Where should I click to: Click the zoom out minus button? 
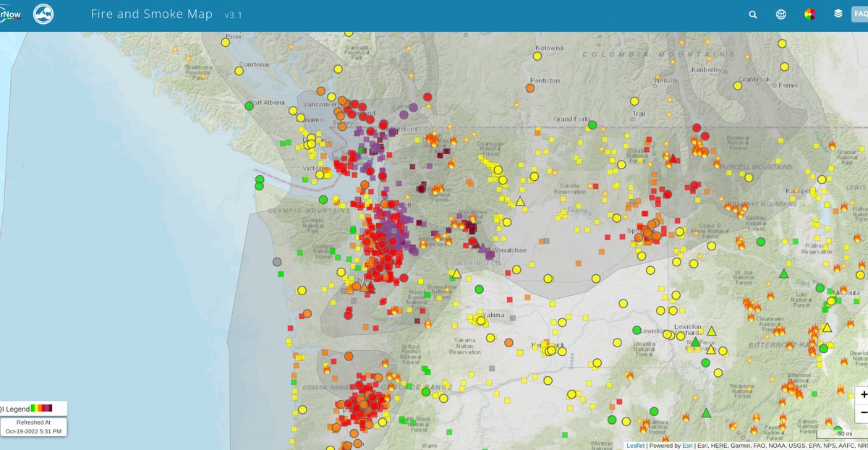(x=863, y=414)
